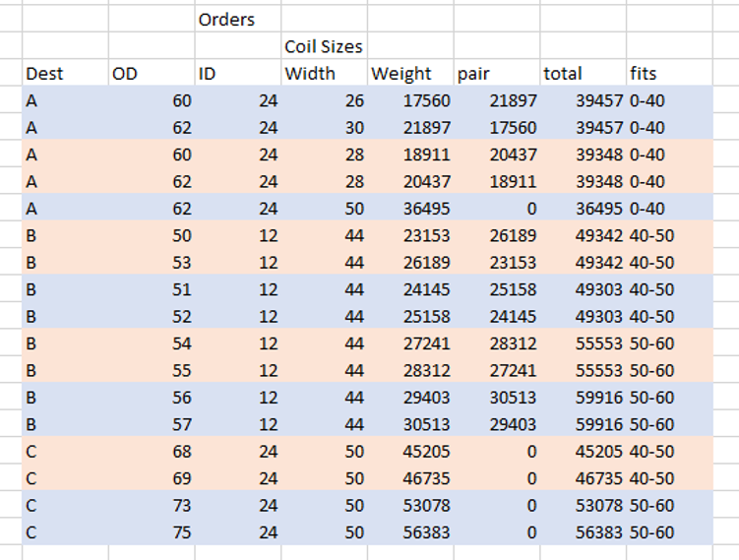Select OD cell 55
The height and width of the screenshot is (560, 739).
coord(152,370)
